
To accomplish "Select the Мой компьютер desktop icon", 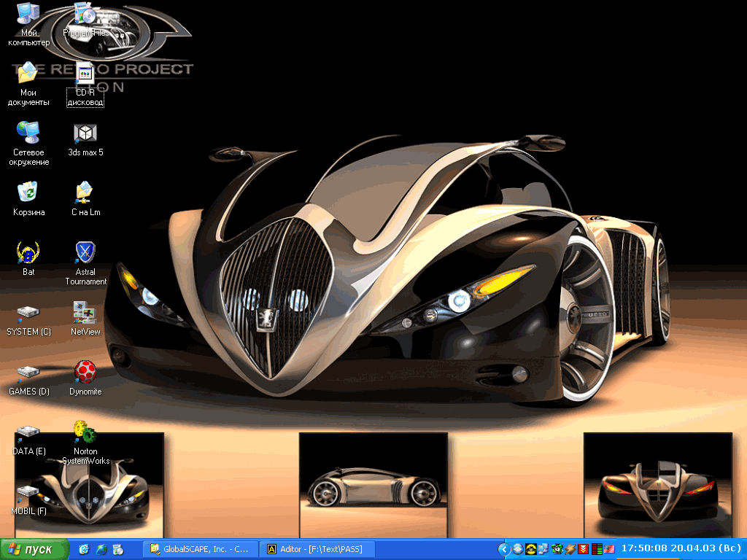I will click(28, 25).
